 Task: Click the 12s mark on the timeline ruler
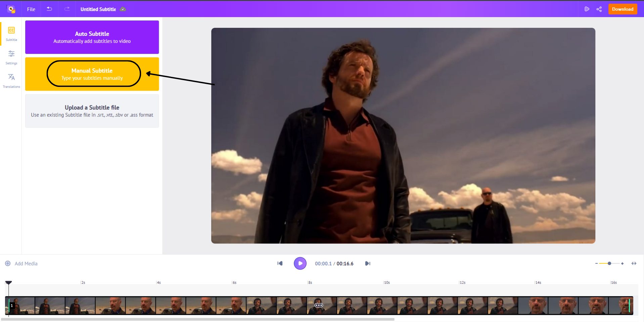click(462, 282)
